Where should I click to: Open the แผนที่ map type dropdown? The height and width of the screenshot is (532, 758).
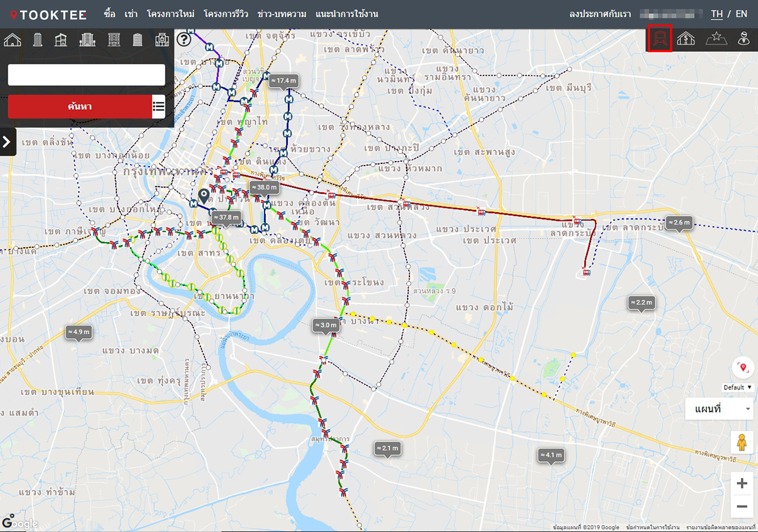tap(719, 409)
